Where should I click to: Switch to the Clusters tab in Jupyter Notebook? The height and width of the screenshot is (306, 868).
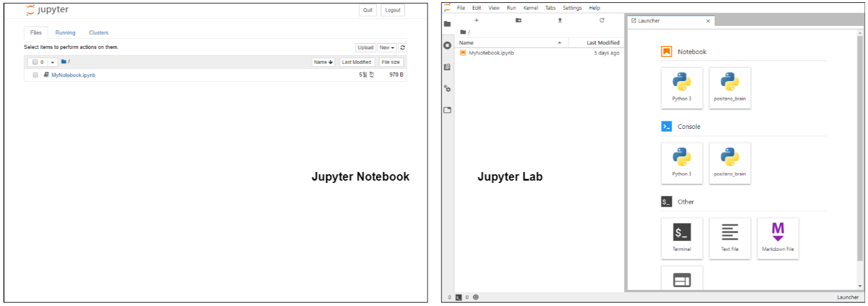(x=98, y=33)
